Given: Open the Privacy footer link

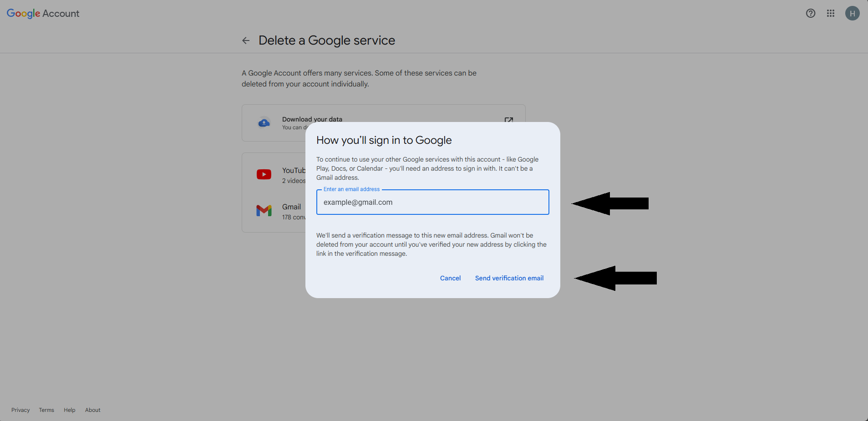Looking at the screenshot, I should (20, 410).
